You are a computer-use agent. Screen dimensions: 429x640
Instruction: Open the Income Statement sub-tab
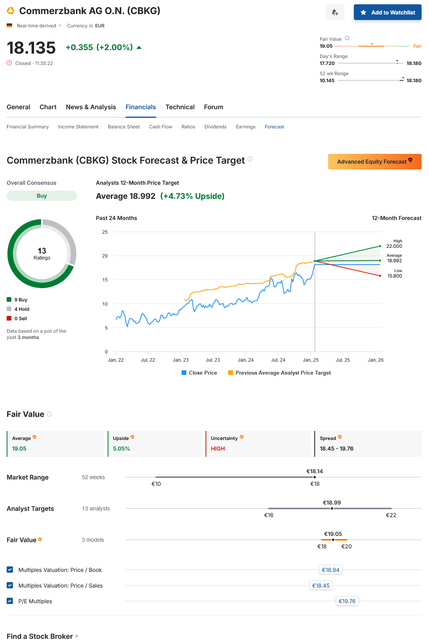click(78, 127)
